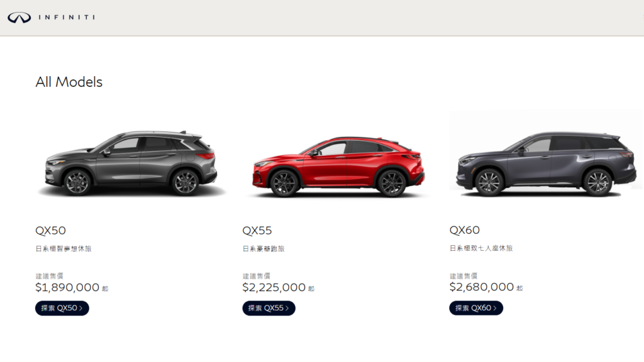644x362 pixels.
Task: Click the QX60 model name heading
Action: pos(465,230)
